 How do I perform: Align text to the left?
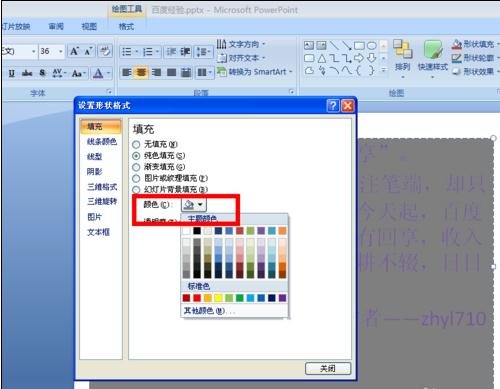(126, 72)
